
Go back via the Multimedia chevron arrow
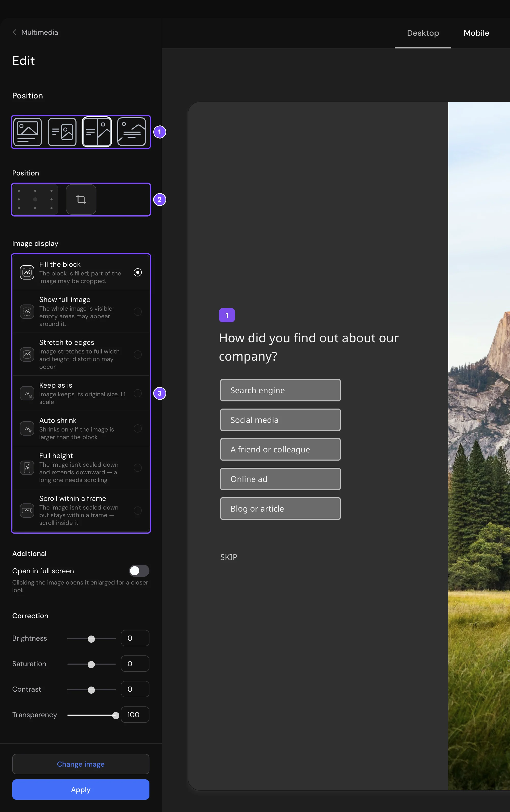click(x=15, y=32)
